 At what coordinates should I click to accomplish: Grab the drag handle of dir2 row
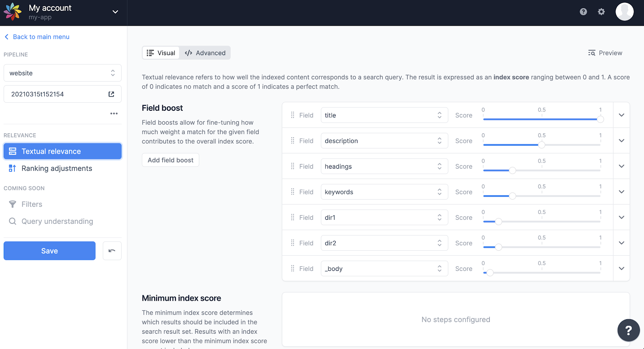tap(293, 243)
